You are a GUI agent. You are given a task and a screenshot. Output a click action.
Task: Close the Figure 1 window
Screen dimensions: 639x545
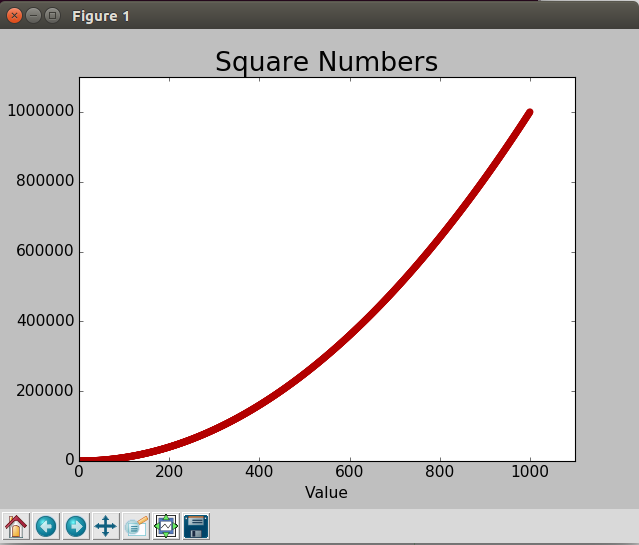click(14, 16)
